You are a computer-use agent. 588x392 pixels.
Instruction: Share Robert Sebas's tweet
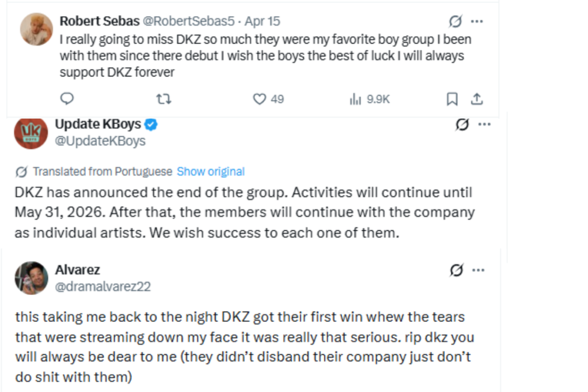coord(477,99)
